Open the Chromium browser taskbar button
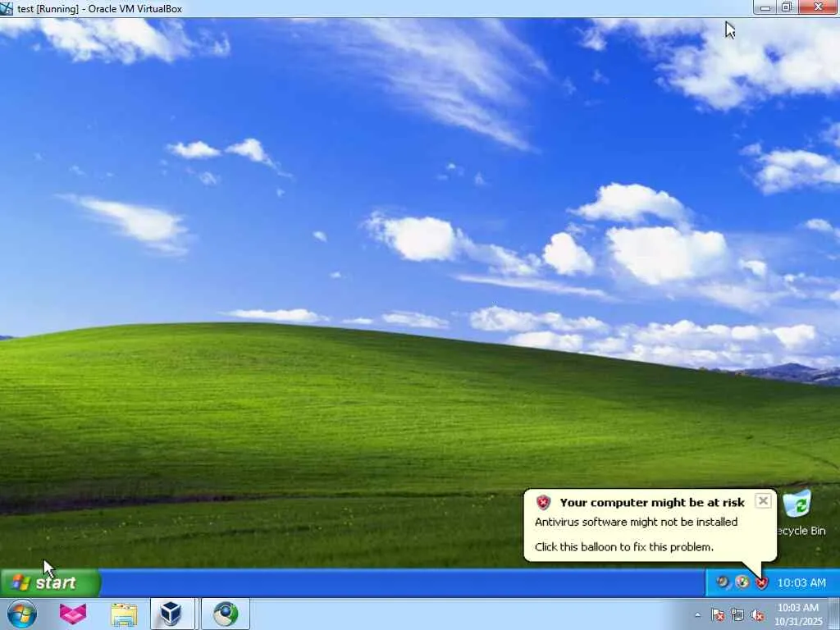This screenshot has width=840, height=630. pyautogui.click(x=226, y=614)
